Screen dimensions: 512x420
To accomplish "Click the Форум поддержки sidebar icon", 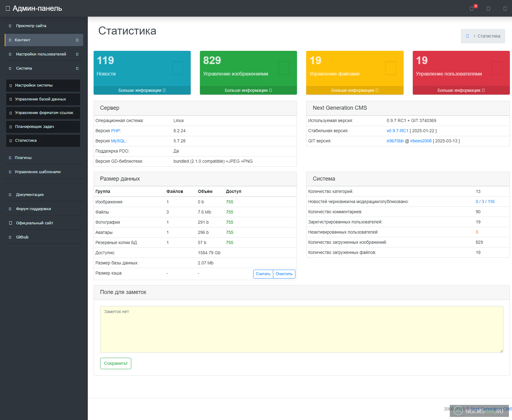I will point(10,209).
